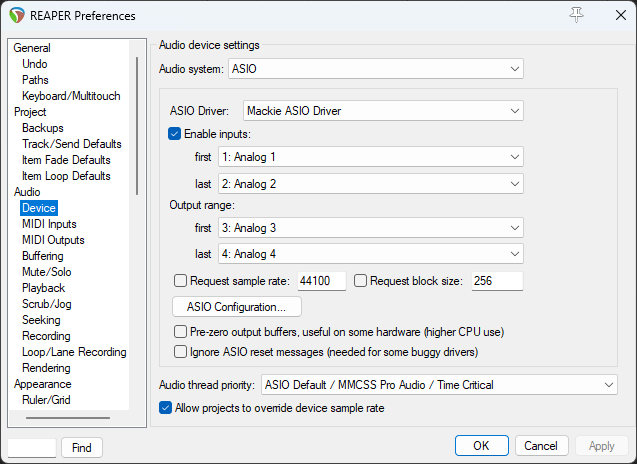637x464 pixels.
Task: Open Loop/Lane Recording preferences page
Action: coord(74,352)
